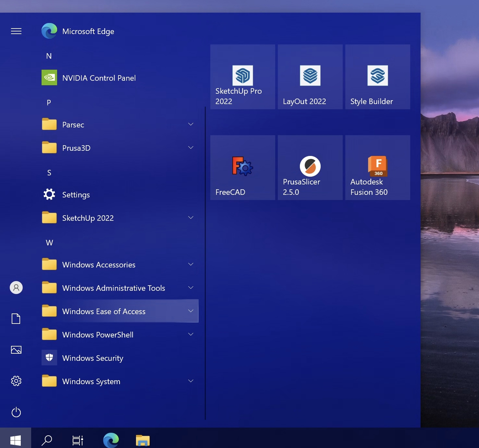Screen dimensions: 479x448
Task: Expand the Windows Accessories chevron
Action: click(191, 264)
